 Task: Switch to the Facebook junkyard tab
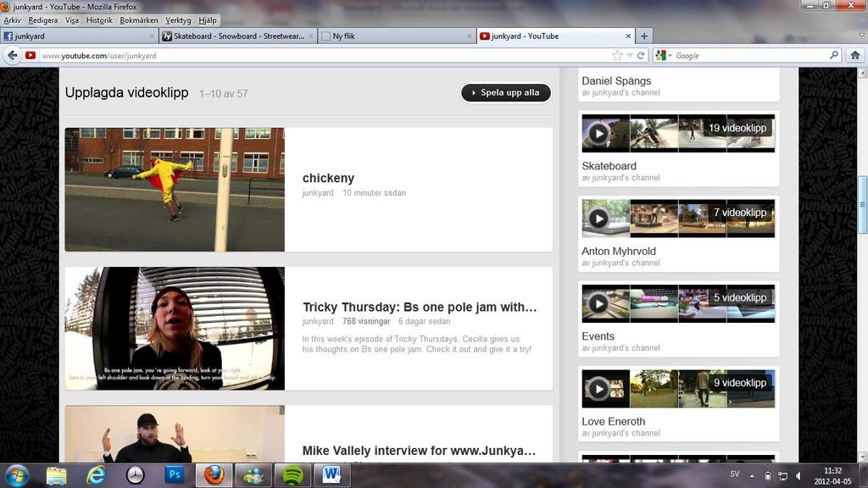click(x=79, y=36)
